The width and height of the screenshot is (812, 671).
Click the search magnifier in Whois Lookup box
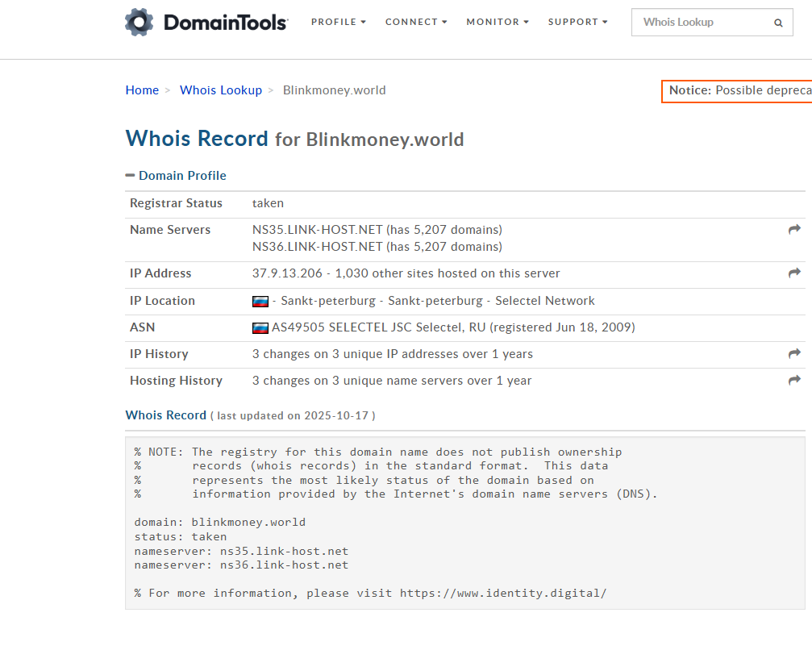(777, 22)
